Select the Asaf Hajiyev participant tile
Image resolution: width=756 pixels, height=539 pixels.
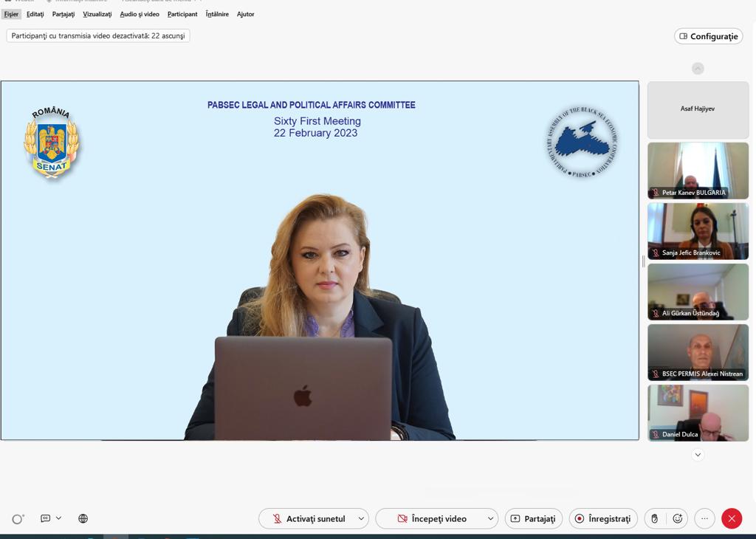tap(698, 109)
